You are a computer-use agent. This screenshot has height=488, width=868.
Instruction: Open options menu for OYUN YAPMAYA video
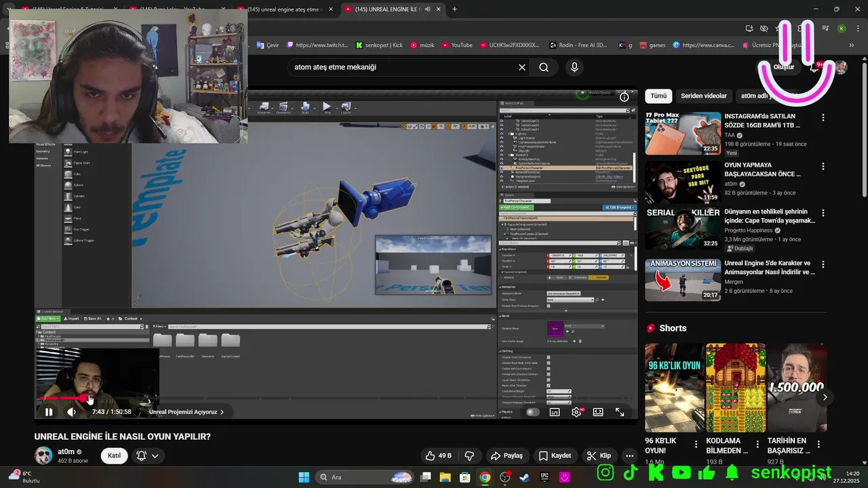(823, 166)
